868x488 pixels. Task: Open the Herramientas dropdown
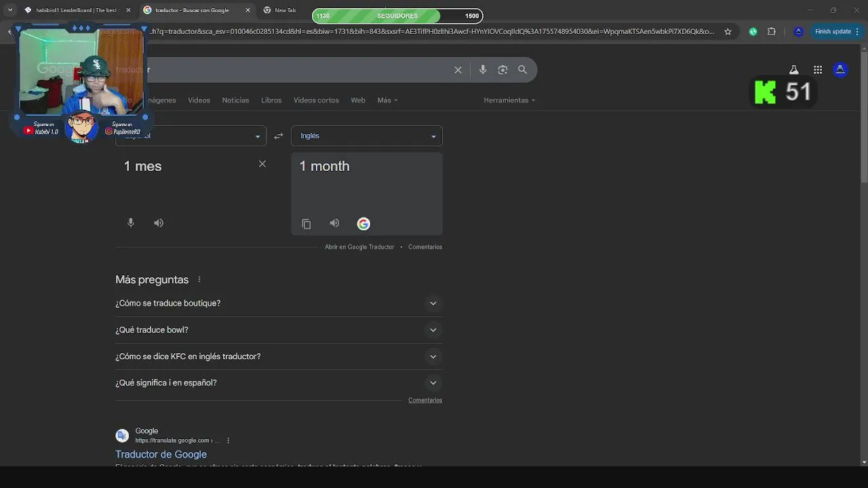pos(509,100)
